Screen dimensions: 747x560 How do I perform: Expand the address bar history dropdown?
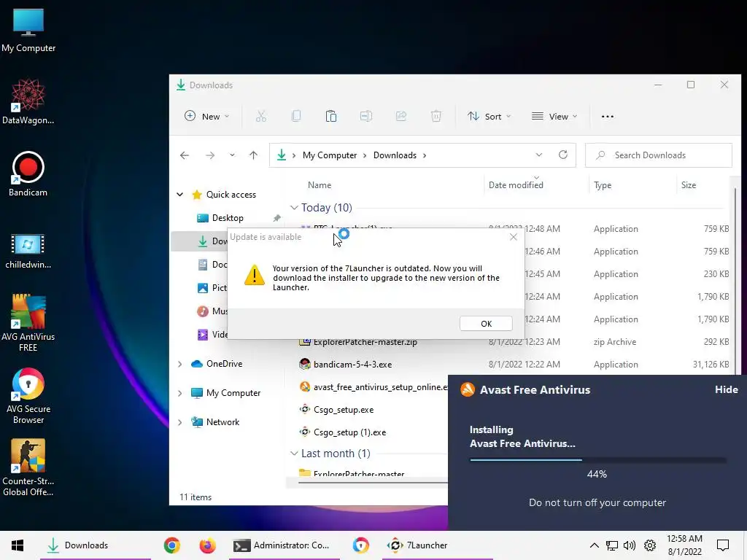pyautogui.click(x=539, y=155)
